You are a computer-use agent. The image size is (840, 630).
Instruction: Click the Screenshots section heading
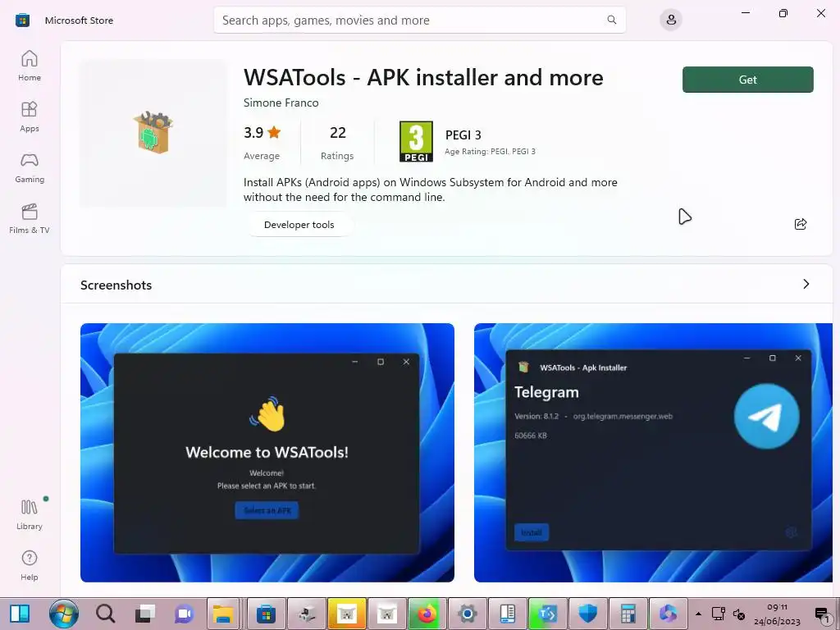116,285
